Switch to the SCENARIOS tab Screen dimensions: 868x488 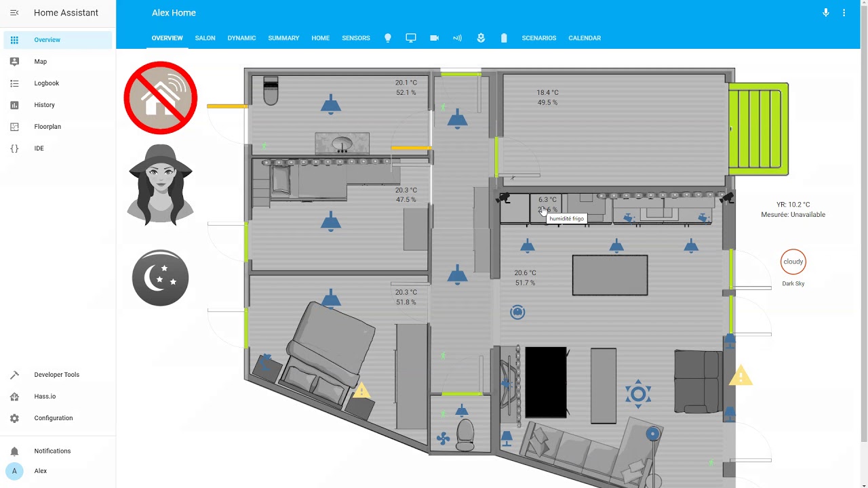coord(539,38)
